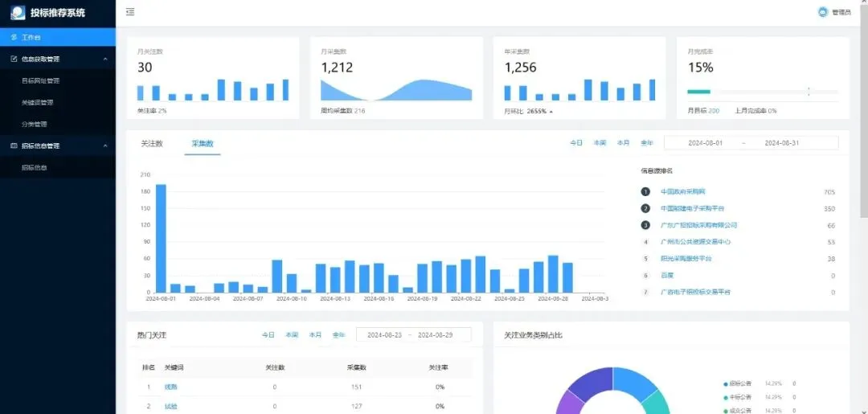
Task: Click rank badge number 3
Action: pyautogui.click(x=645, y=225)
